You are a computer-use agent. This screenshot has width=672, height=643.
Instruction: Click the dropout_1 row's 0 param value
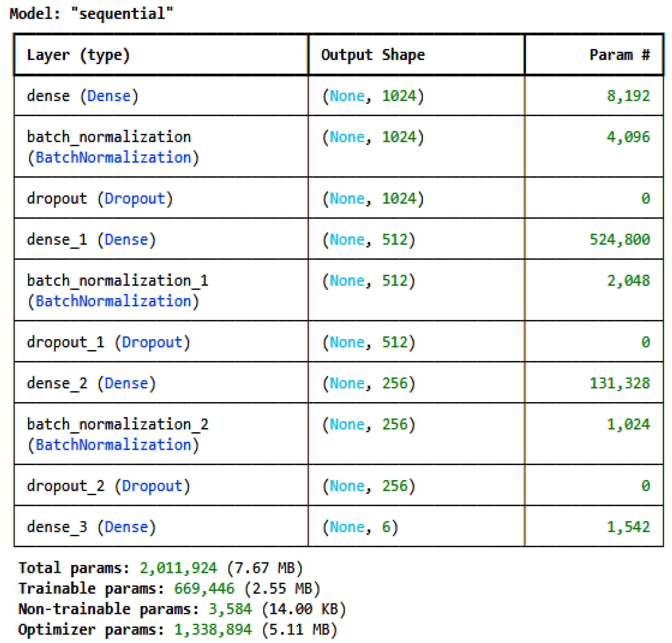click(646, 342)
